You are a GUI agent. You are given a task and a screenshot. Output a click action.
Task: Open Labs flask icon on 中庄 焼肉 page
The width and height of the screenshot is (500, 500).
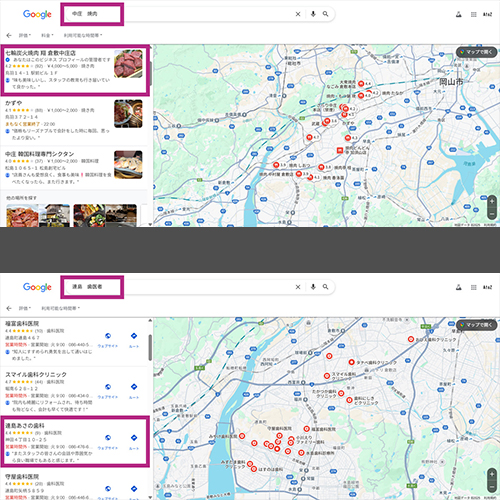point(459,14)
